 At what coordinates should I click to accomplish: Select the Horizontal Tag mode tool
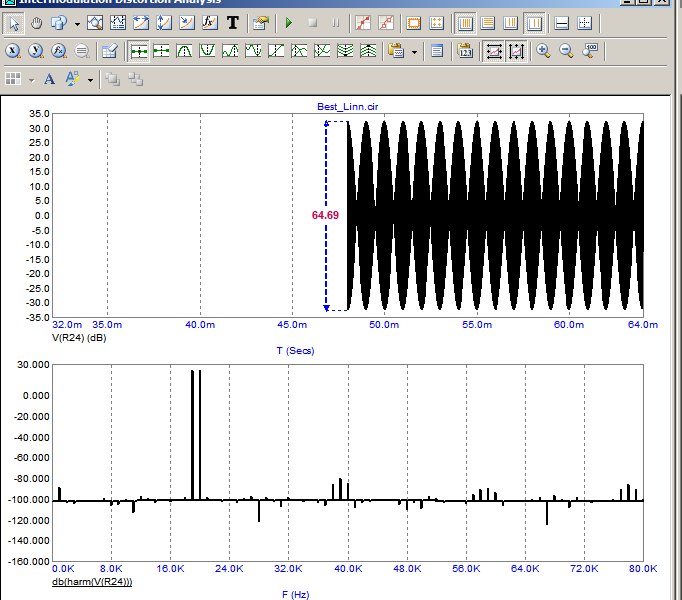(x=140, y=23)
